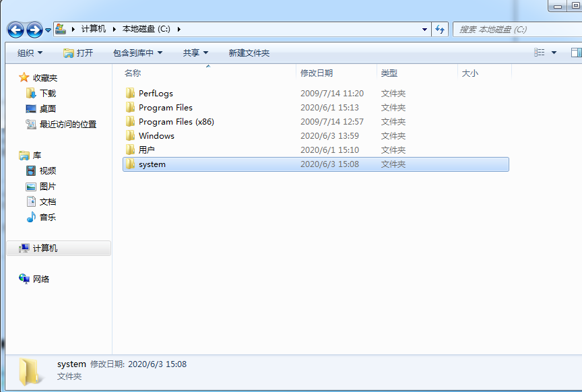
Task: Click the 音乐 music note icon
Action: [31, 217]
